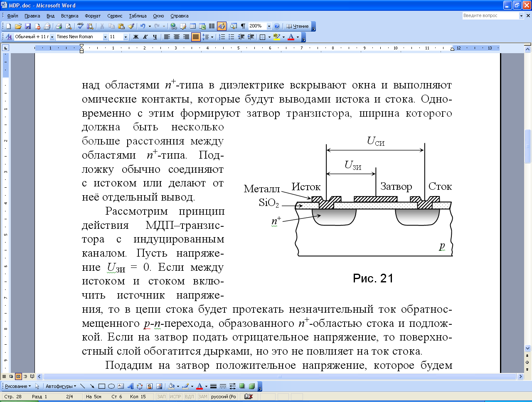This screenshot has width=532, height=402.
Task: Click Drawing toolbar fill color bucket
Action: coord(171,386)
